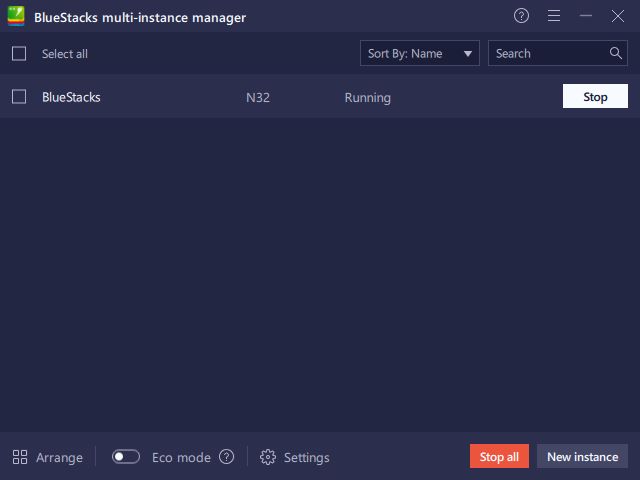Open the Sort By: Name dropdown

410,54
